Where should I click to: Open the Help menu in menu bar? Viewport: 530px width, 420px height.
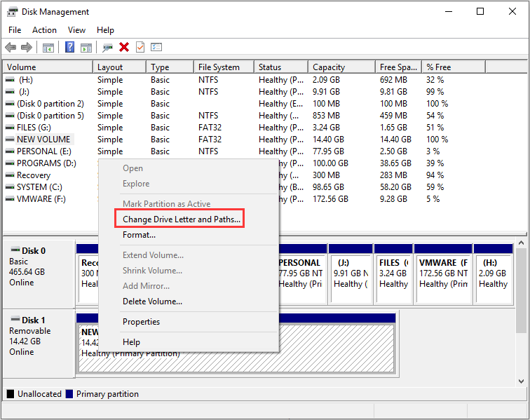click(105, 30)
